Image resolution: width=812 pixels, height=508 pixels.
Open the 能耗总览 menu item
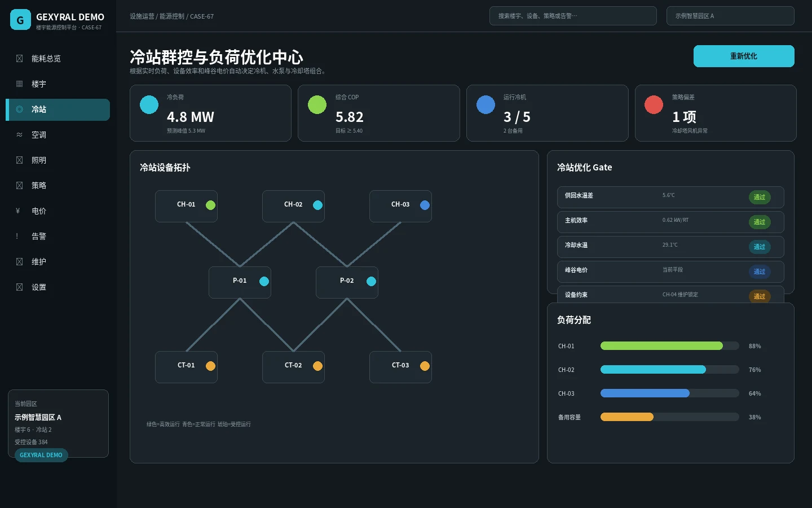tap(58, 59)
